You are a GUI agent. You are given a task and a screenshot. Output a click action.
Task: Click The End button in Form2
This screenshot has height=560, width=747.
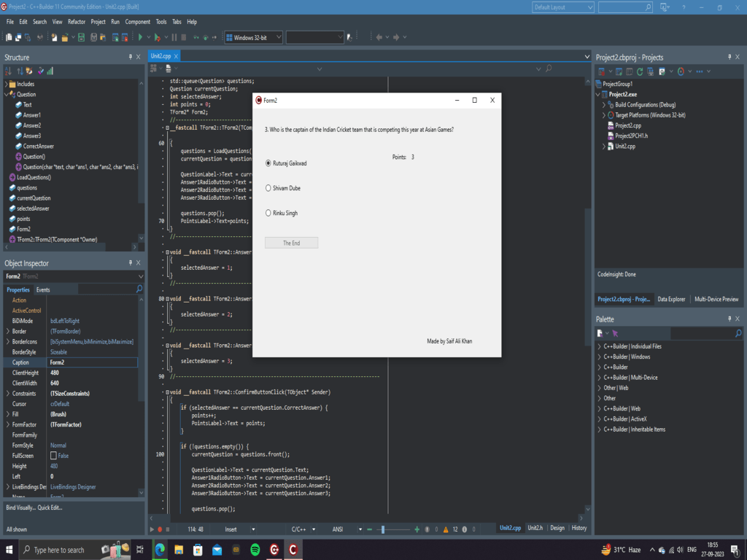(291, 243)
